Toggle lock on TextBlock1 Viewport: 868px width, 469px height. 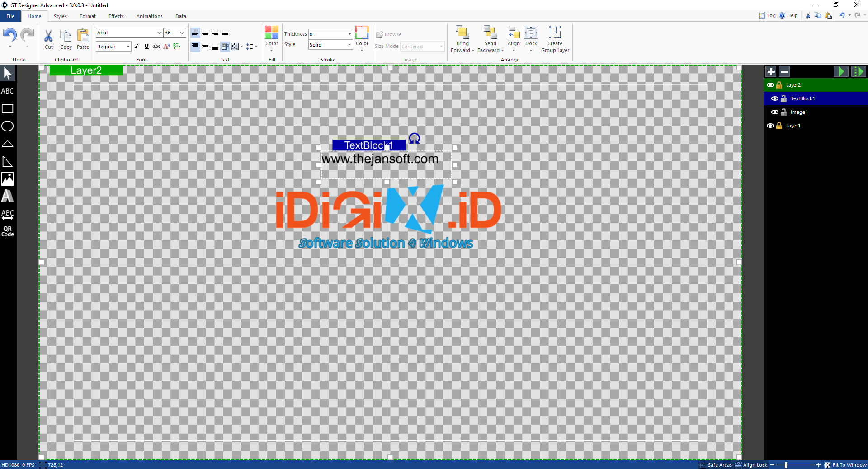pyautogui.click(x=784, y=98)
